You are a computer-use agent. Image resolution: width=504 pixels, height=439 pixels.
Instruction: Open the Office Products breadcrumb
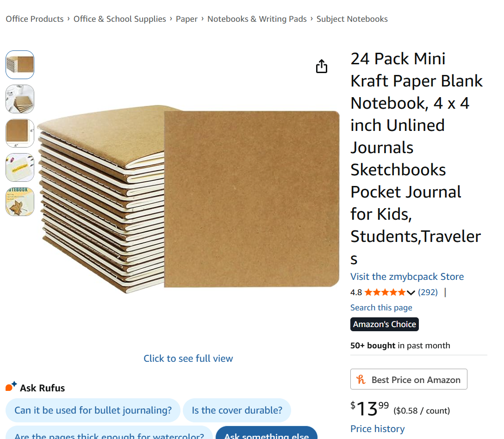(35, 19)
